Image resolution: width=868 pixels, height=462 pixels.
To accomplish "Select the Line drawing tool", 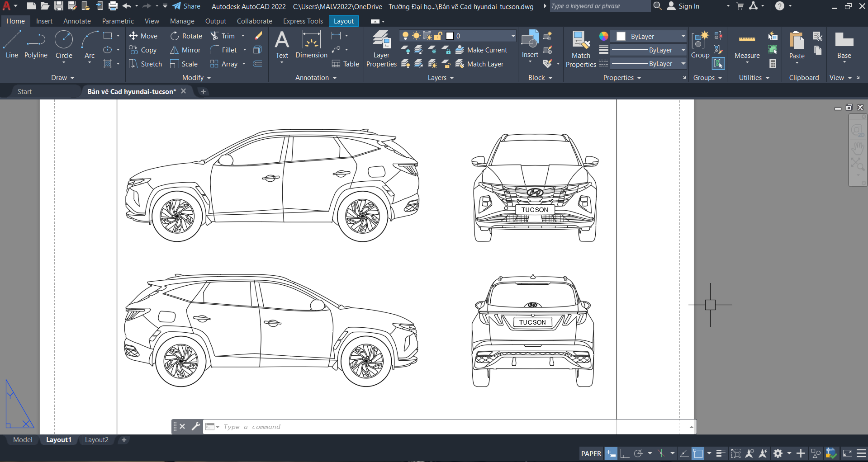I will tap(12, 44).
